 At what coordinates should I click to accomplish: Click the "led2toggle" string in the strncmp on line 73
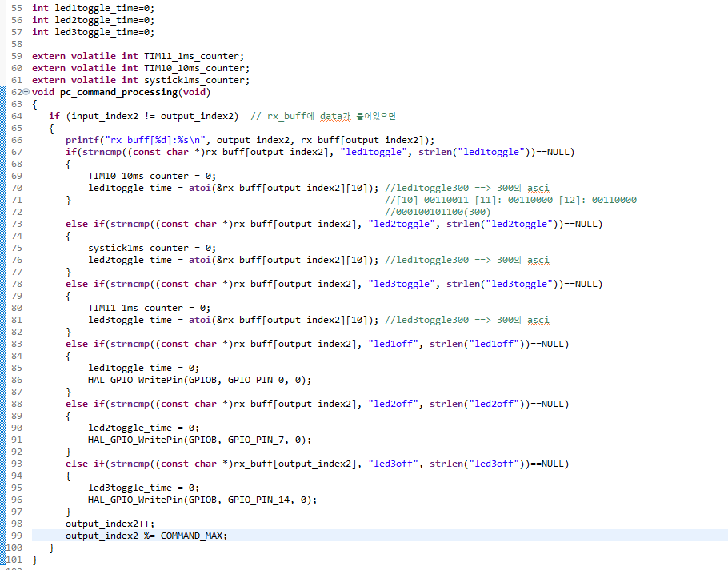point(402,224)
